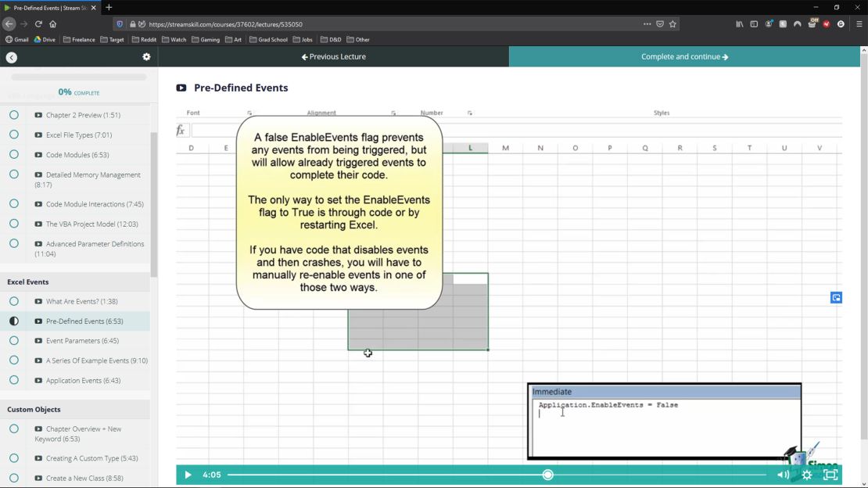Open the page actions meatball menu
The height and width of the screenshot is (488, 868).
(647, 24)
